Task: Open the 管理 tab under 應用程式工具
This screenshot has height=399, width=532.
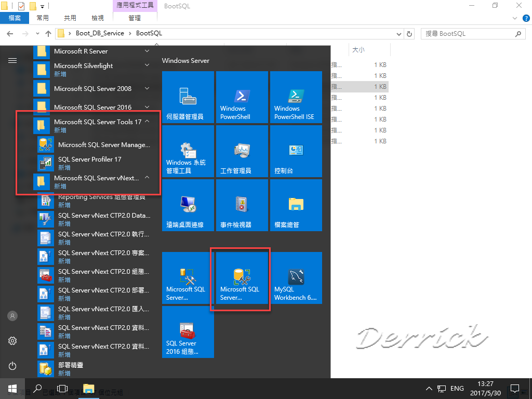Action: click(135, 17)
